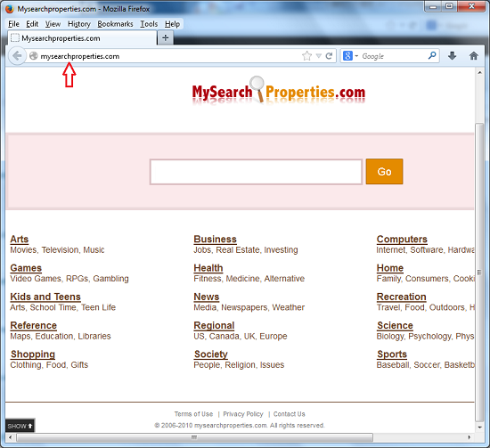
Task: Open the Games category link
Action: (26, 268)
